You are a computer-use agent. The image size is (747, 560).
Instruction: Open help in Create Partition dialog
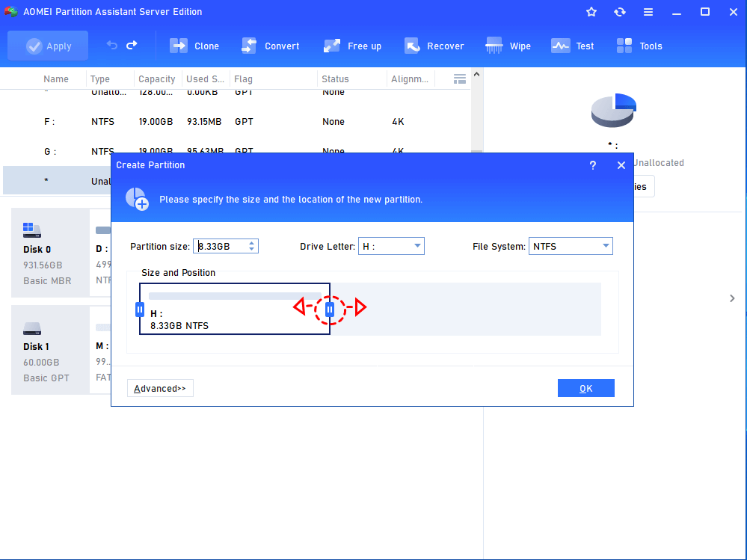593,165
